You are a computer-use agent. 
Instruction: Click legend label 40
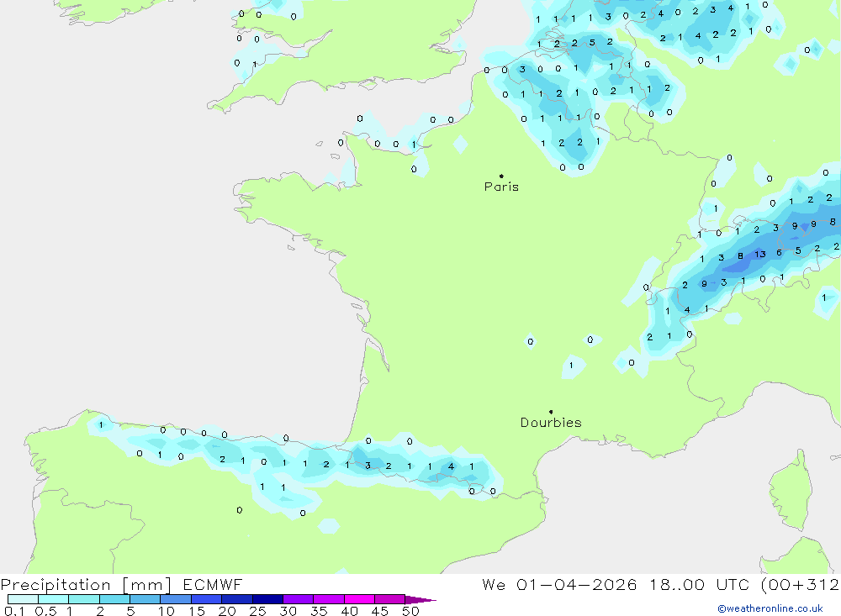point(350,611)
